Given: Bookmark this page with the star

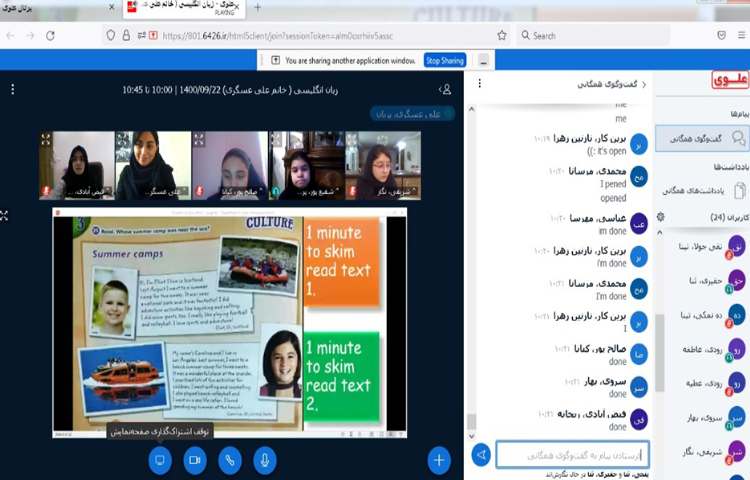Looking at the screenshot, I should [x=502, y=35].
